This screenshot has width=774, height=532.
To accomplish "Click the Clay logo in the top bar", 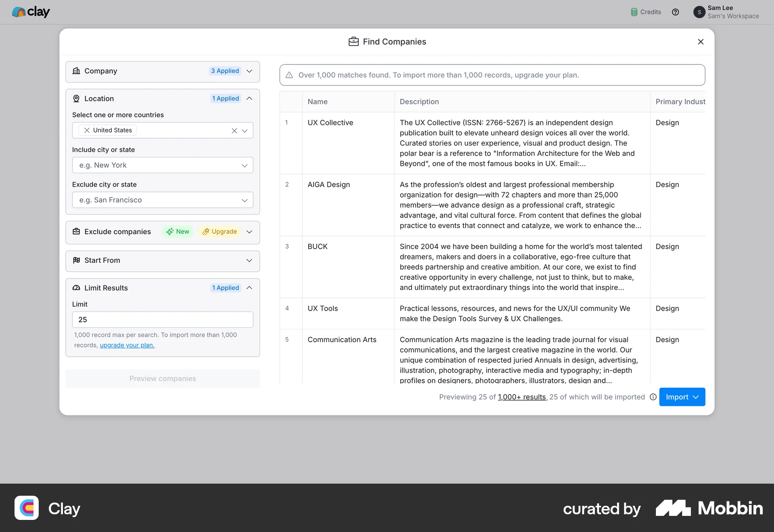I will click(x=31, y=12).
